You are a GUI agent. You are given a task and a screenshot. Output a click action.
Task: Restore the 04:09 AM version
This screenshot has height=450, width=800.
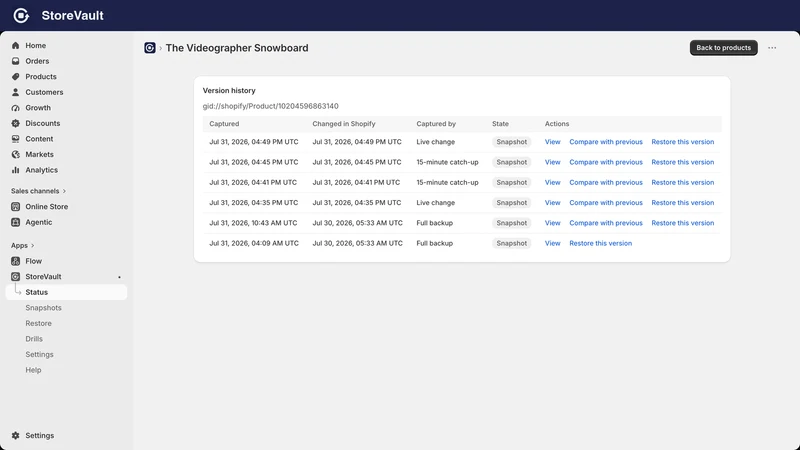601,243
